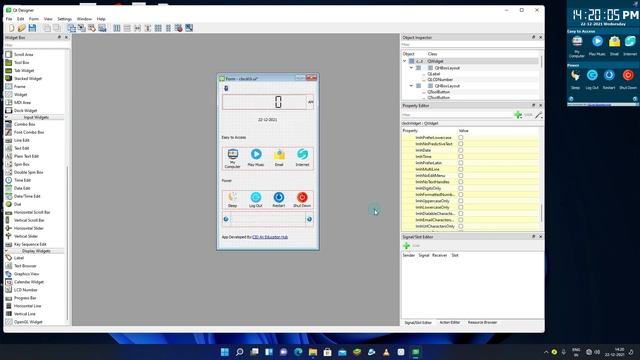Screen dimensions: 640x360
Task: Toggle the imhLowercaseOnly checkbox
Action: pos(460,207)
